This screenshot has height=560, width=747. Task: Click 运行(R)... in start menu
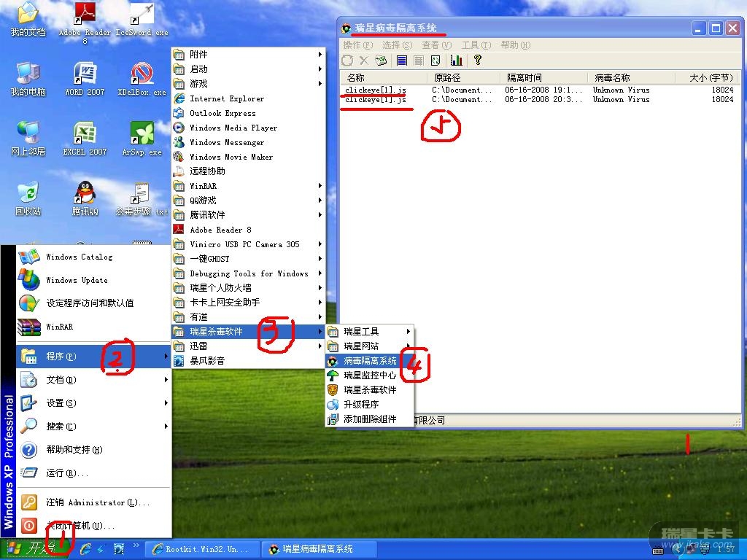[93, 472]
